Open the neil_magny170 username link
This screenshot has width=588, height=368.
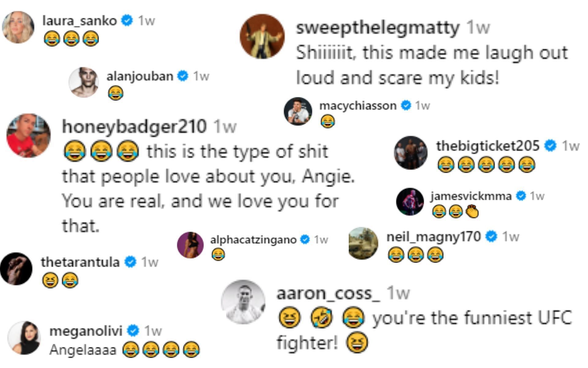click(x=434, y=237)
